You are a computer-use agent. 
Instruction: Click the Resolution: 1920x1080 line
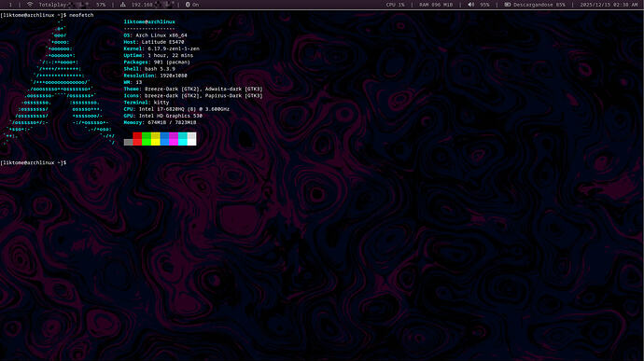point(155,76)
